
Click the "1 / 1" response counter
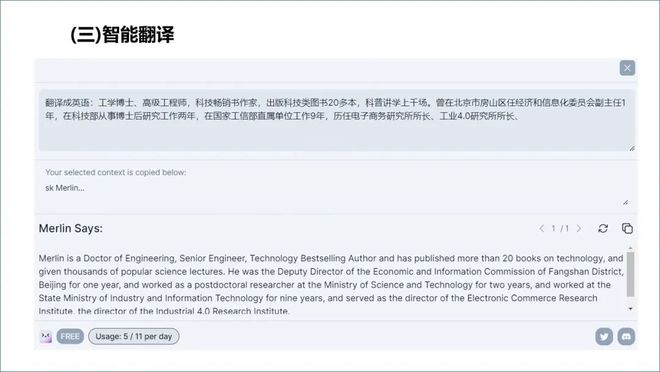560,228
